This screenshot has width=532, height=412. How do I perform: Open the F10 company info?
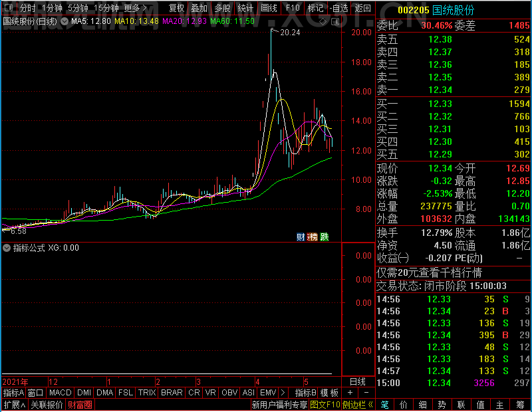[x=293, y=8]
